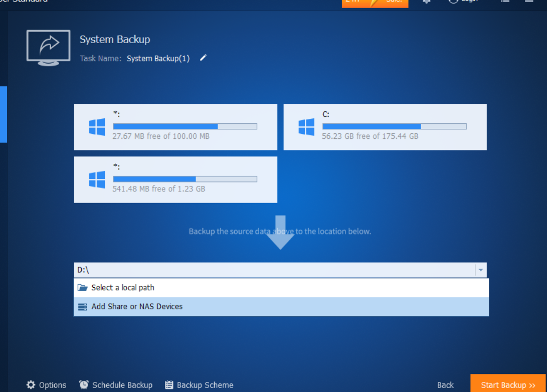
Task: Click the System Backup heading
Action: (x=115, y=40)
